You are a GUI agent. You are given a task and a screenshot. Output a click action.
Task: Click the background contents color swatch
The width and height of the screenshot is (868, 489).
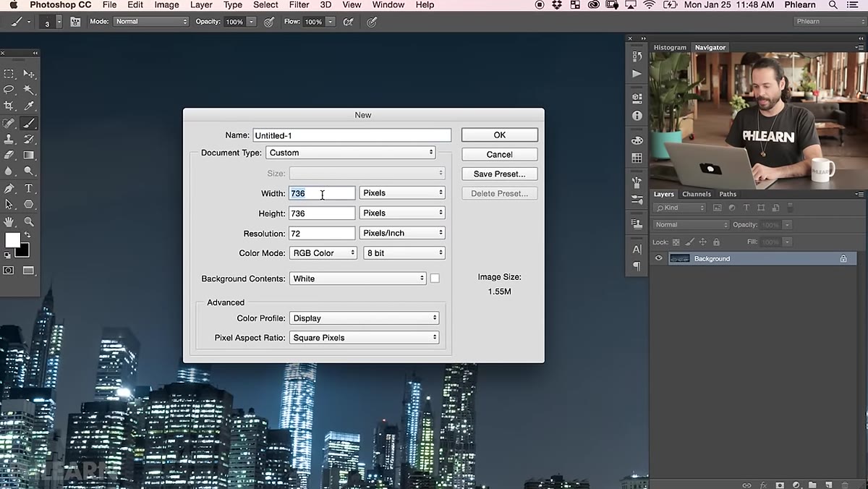tap(435, 278)
